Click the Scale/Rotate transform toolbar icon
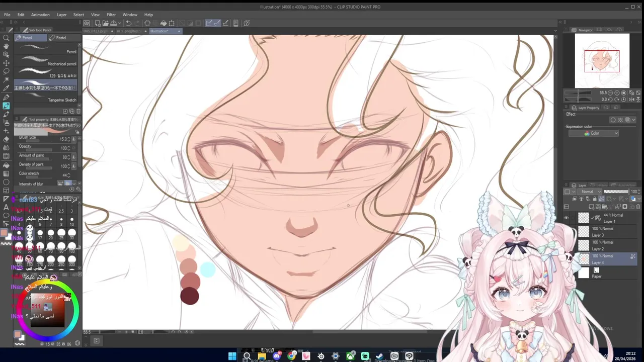Viewport: 644px width, 362px height. point(172,23)
